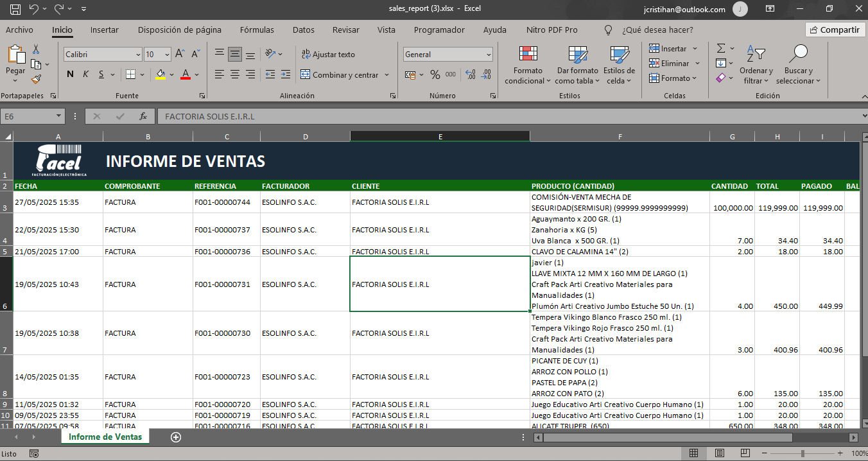
Task: Click the Dar formato como tabla icon
Action: [577, 55]
